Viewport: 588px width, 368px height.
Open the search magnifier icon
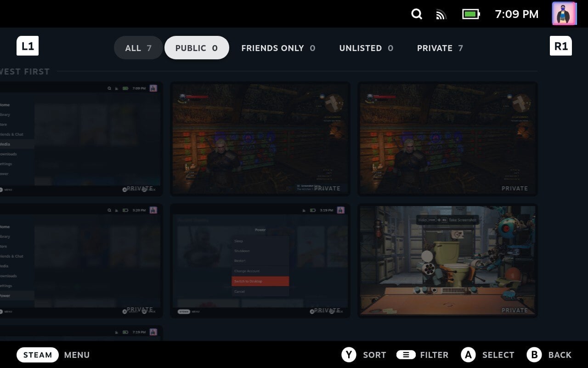pyautogui.click(x=417, y=14)
